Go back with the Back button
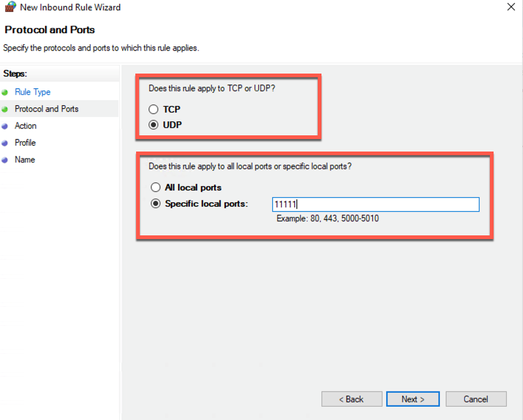 pyautogui.click(x=351, y=399)
